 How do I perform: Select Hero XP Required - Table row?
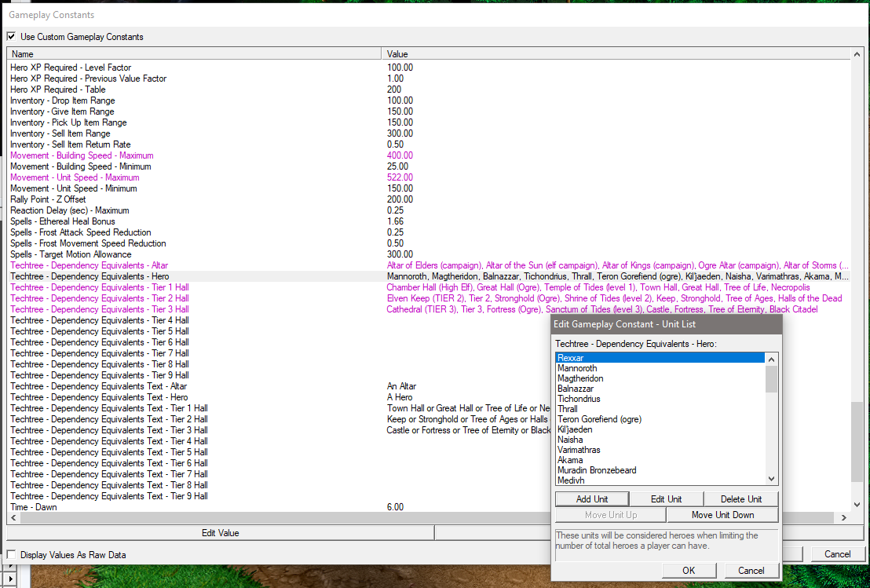(x=429, y=89)
